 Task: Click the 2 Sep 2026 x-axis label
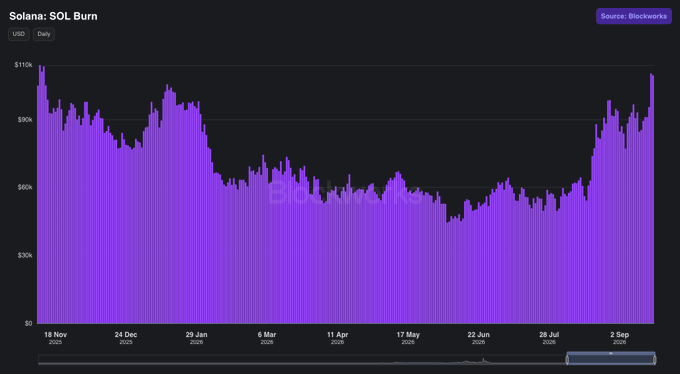click(x=619, y=338)
